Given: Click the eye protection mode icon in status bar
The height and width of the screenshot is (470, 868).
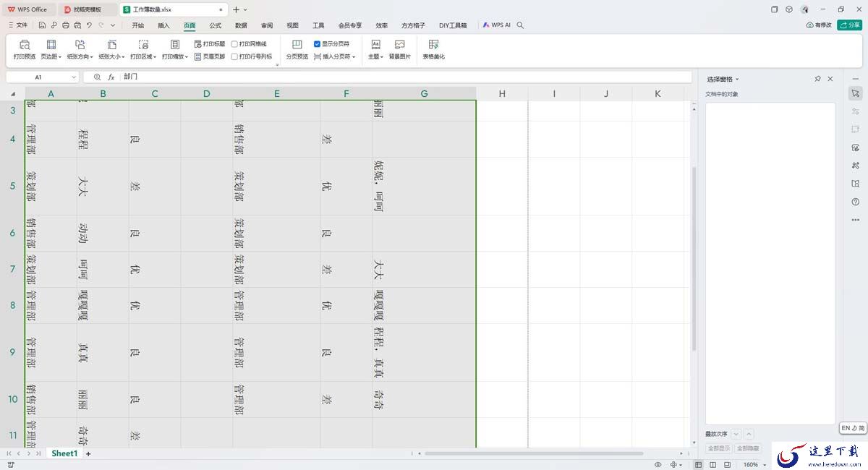Looking at the screenshot, I should pos(658,464).
